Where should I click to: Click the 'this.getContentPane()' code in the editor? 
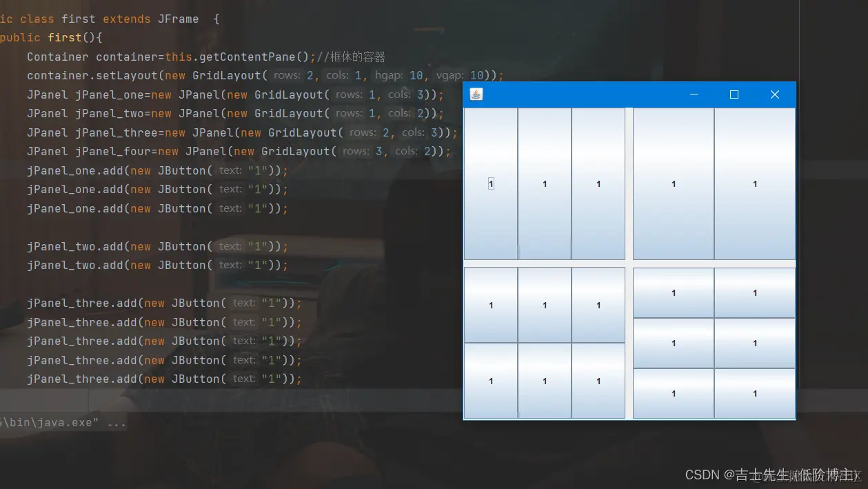[x=237, y=57]
